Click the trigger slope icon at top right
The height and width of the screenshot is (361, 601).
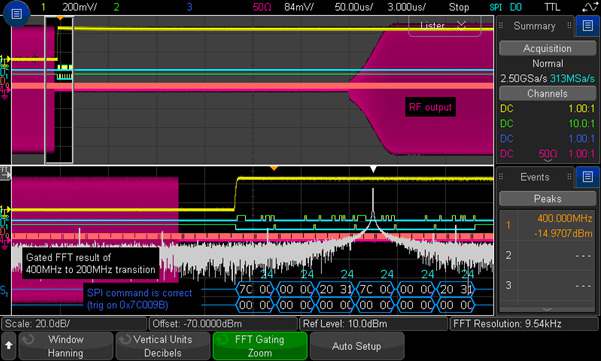tap(589, 7)
